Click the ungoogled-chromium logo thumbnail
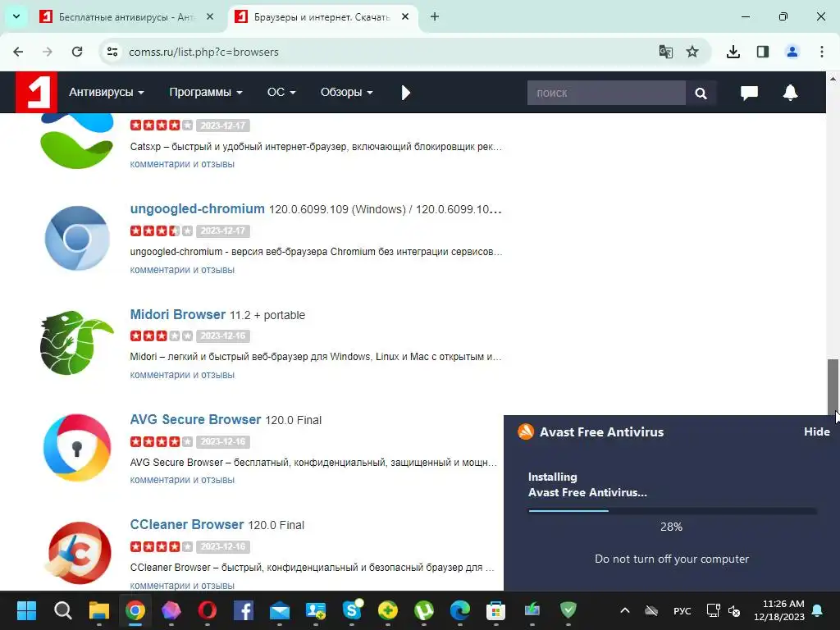 click(x=77, y=238)
